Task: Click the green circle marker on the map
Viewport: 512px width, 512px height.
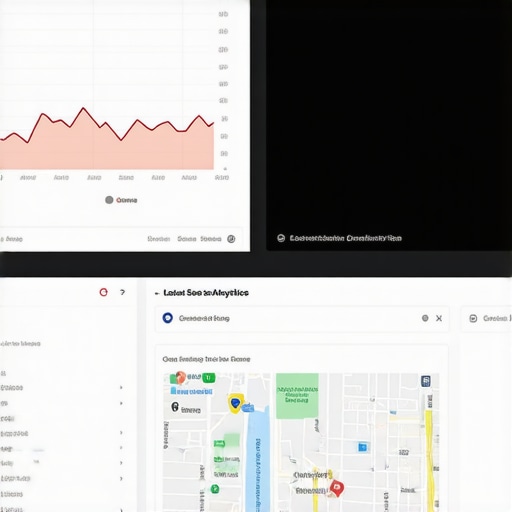Action: point(215,489)
